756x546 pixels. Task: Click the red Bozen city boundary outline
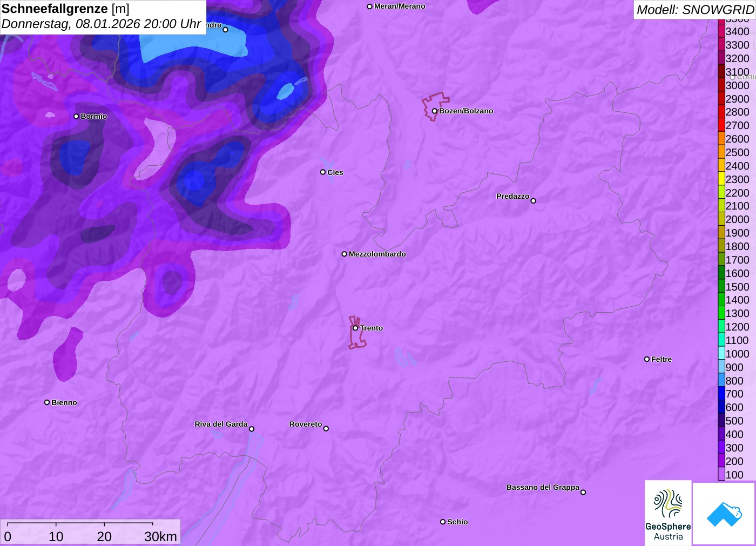(435, 106)
